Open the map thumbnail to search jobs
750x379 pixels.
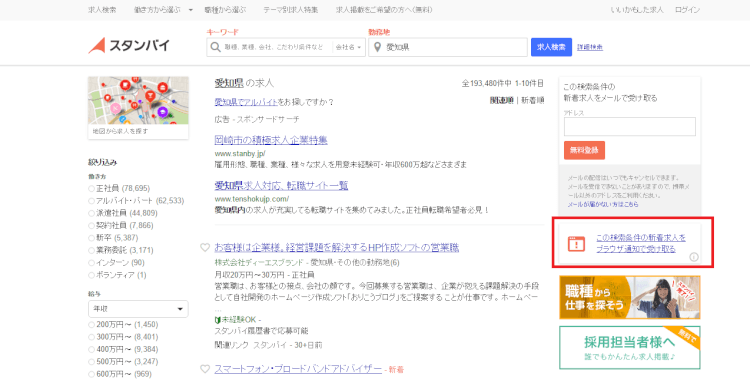[x=138, y=108]
